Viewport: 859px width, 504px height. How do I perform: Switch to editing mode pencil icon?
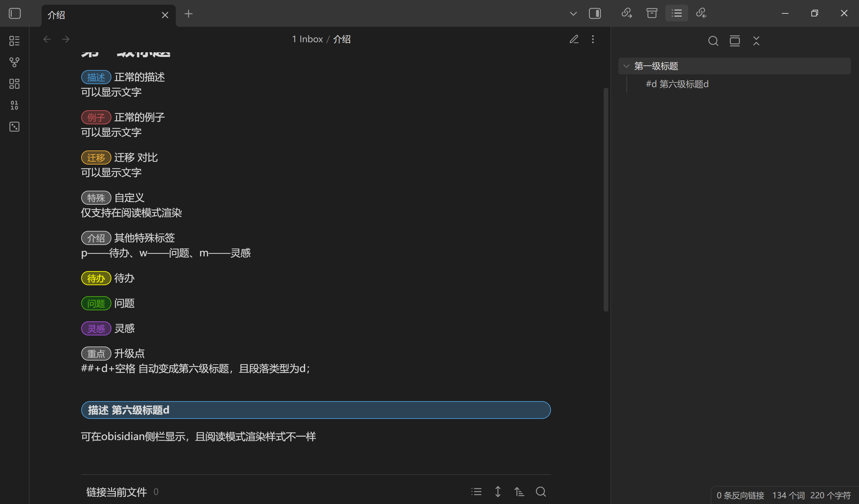[x=574, y=39]
